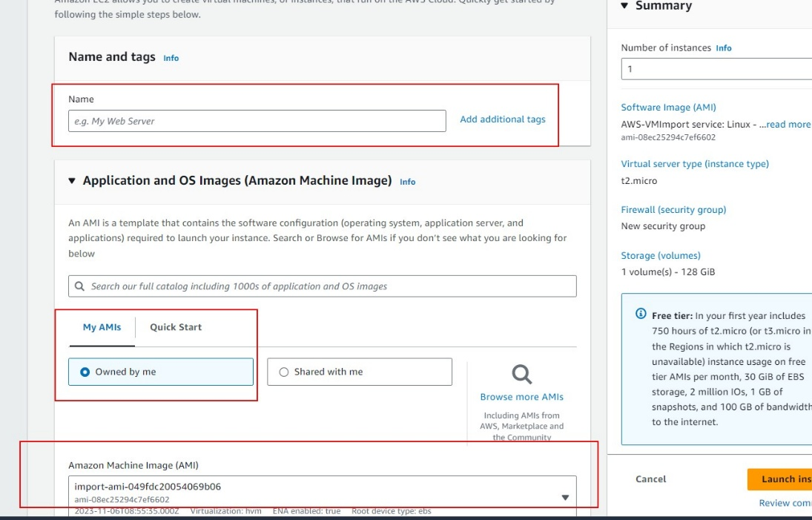Select the Owned by me radio option
This screenshot has height=520, width=812.
pos(85,372)
